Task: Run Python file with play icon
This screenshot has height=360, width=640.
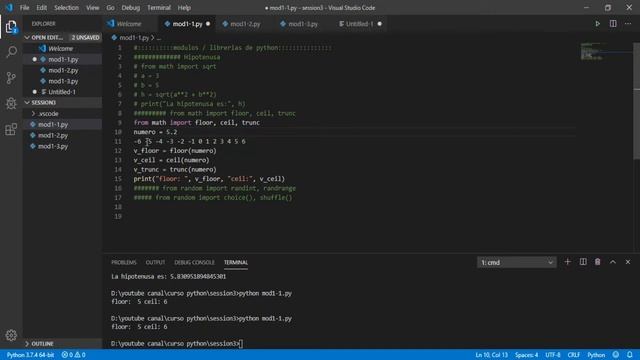Action: (597, 24)
